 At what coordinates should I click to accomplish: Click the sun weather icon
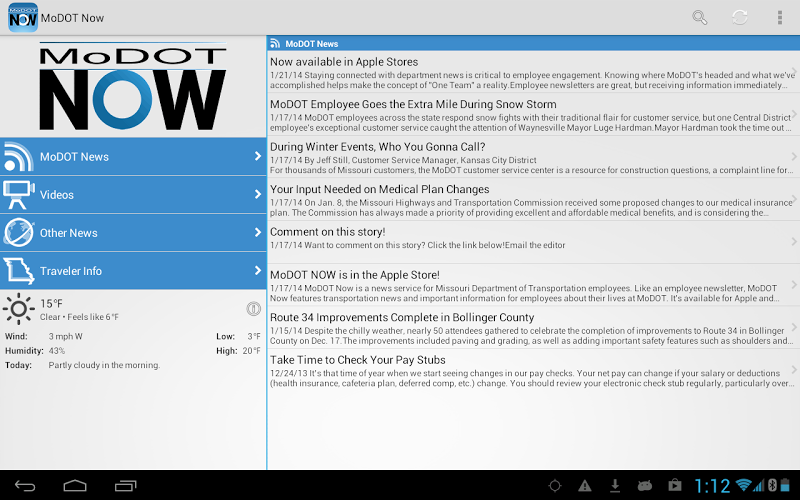(x=18, y=309)
